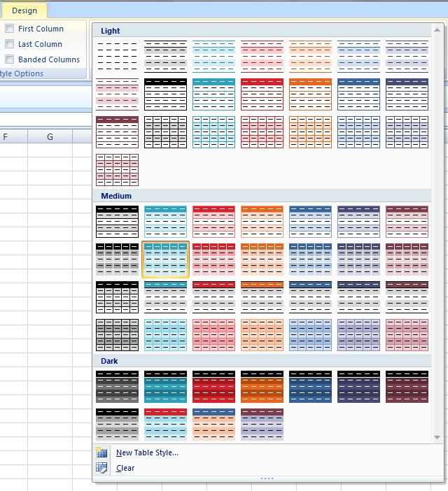The image size is (448, 491).
Task: Toggle the Banded Columns checkbox
Action: (10, 59)
